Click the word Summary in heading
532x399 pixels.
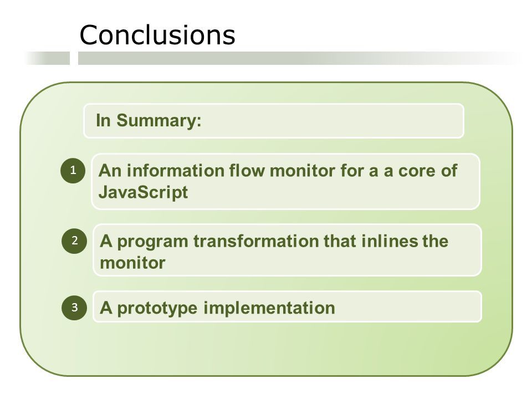pos(159,121)
